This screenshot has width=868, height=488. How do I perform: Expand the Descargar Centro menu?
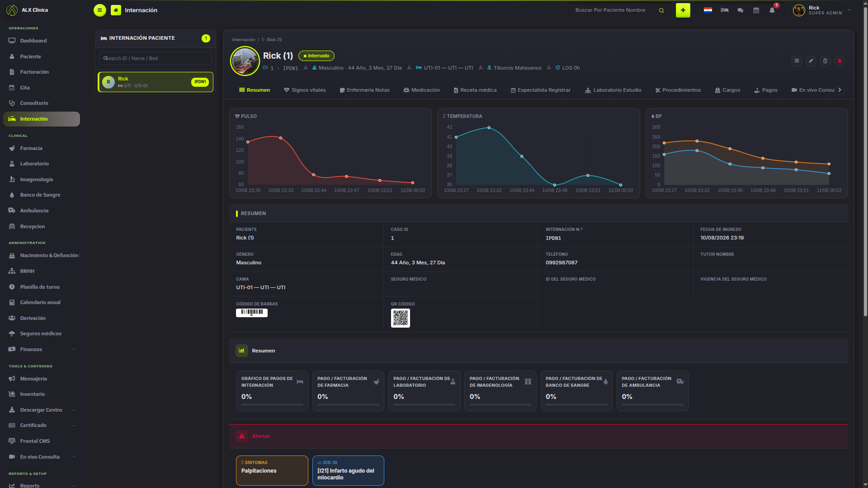tap(41, 410)
